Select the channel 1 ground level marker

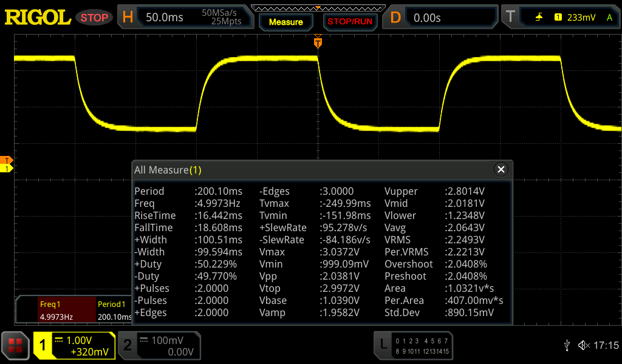click(8, 168)
